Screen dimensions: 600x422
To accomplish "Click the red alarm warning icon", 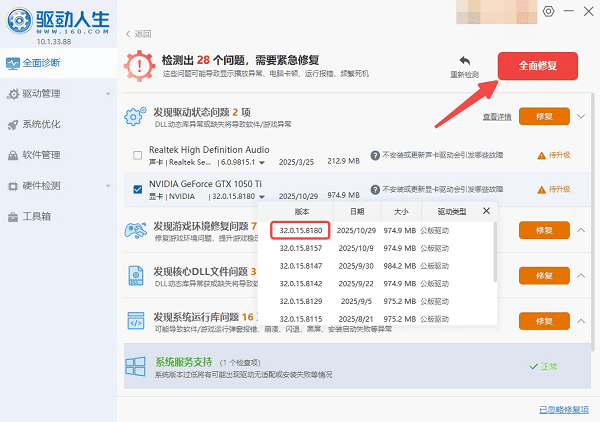I will point(138,67).
